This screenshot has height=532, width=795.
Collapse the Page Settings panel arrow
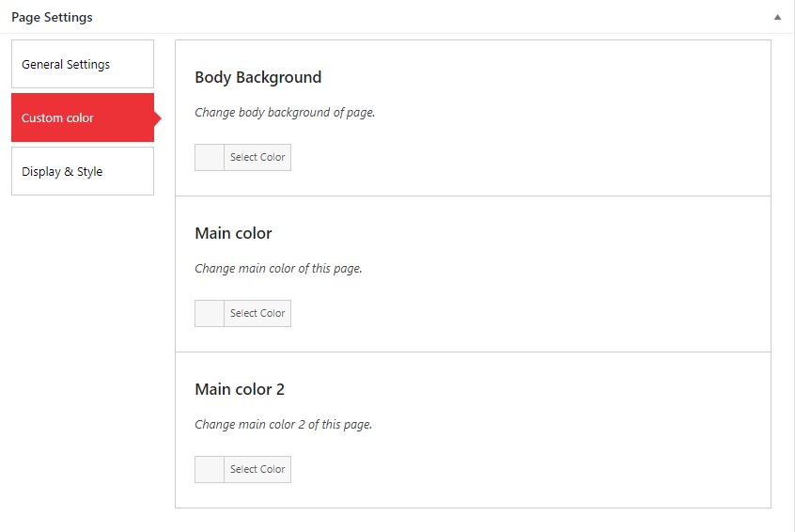(777, 17)
